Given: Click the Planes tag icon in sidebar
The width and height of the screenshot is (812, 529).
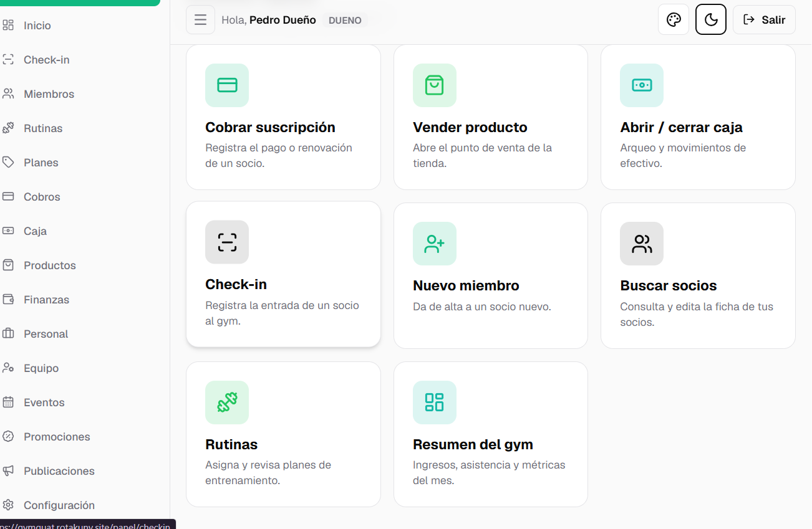Looking at the screenshot, I should tap(8, 163).
